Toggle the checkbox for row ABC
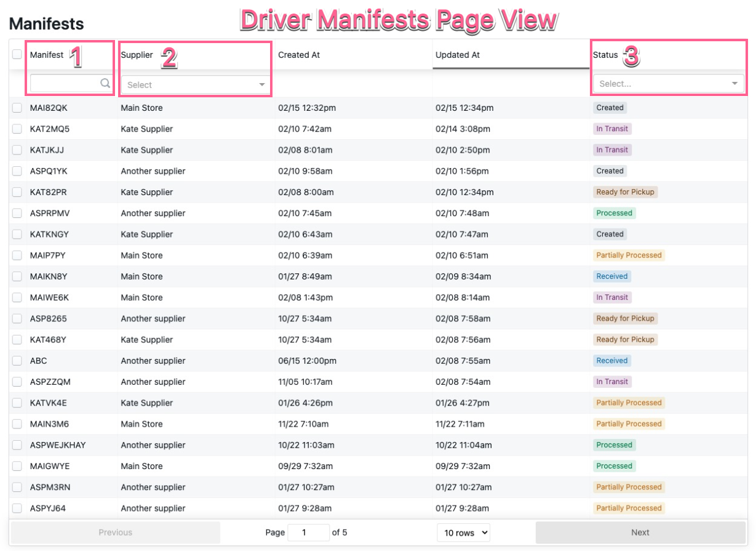 pyautogui.click(x=17, y=361)
